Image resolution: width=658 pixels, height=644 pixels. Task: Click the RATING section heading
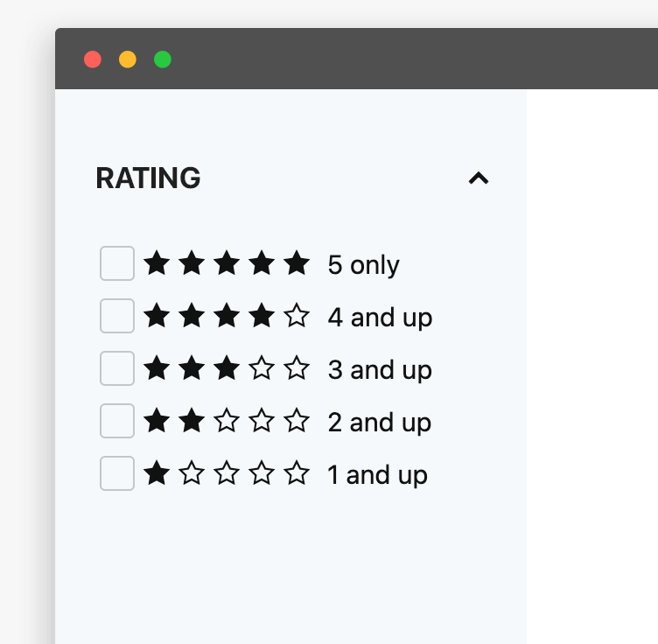148,178
